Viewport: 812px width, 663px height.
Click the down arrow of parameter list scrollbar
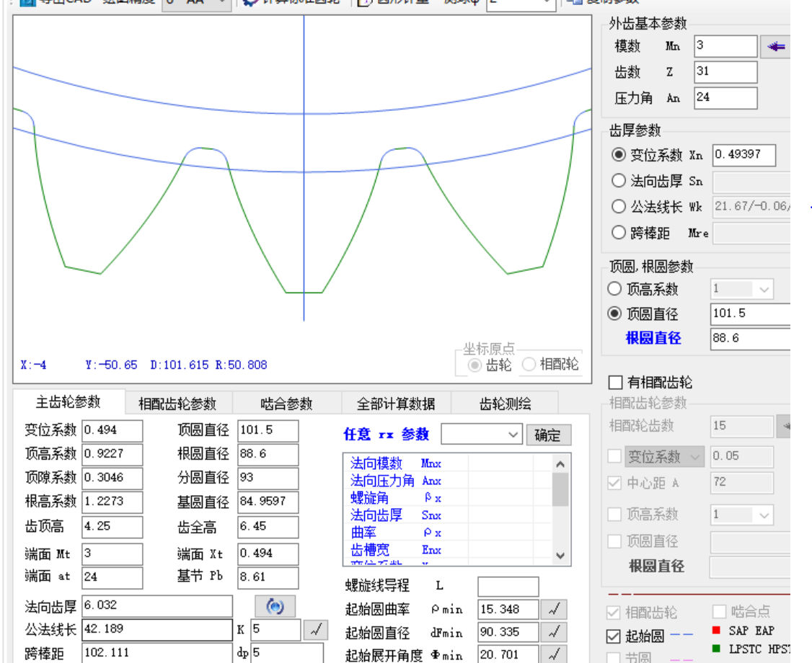(x=560, y=556)
